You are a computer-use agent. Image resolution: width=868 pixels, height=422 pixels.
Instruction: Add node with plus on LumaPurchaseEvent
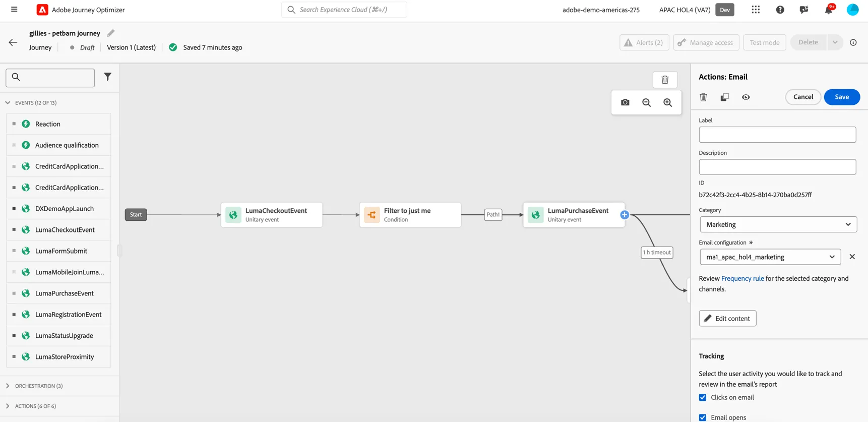click(x=625, y=215)
